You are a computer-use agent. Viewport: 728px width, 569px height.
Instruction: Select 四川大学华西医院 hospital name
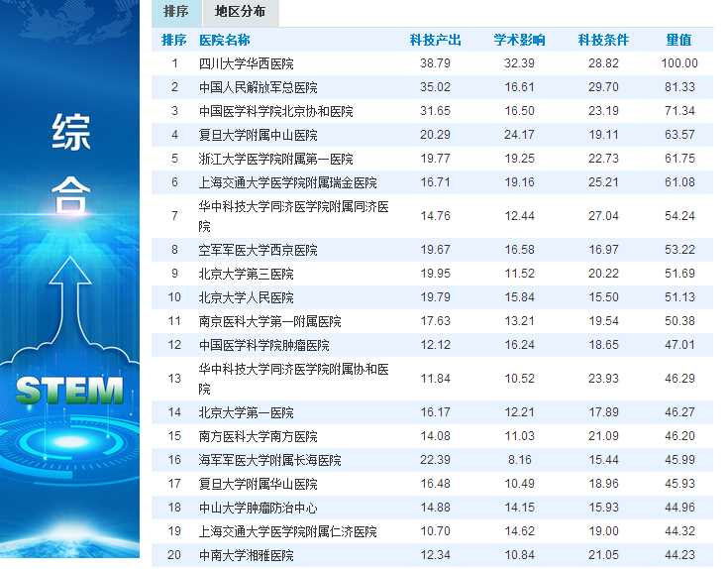coord(246,63)
